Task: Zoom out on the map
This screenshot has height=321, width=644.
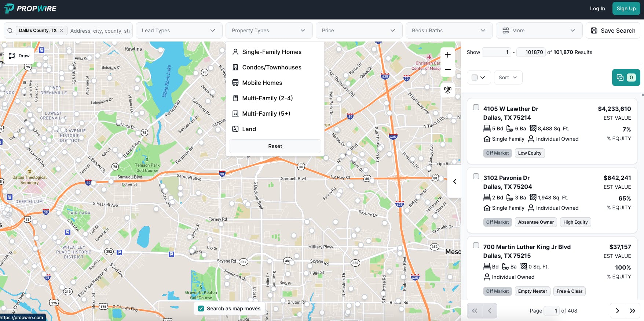Action: (447, 69)
